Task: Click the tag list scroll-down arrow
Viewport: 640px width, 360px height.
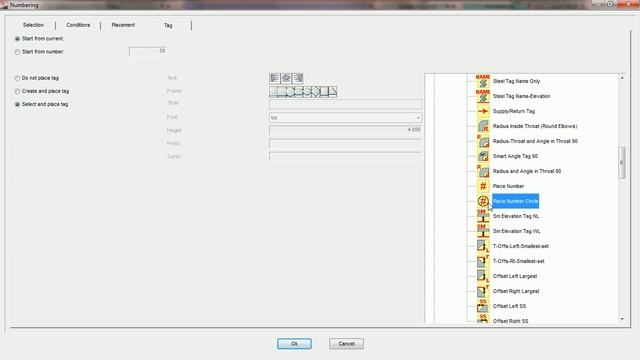Action: click(622, 319)
